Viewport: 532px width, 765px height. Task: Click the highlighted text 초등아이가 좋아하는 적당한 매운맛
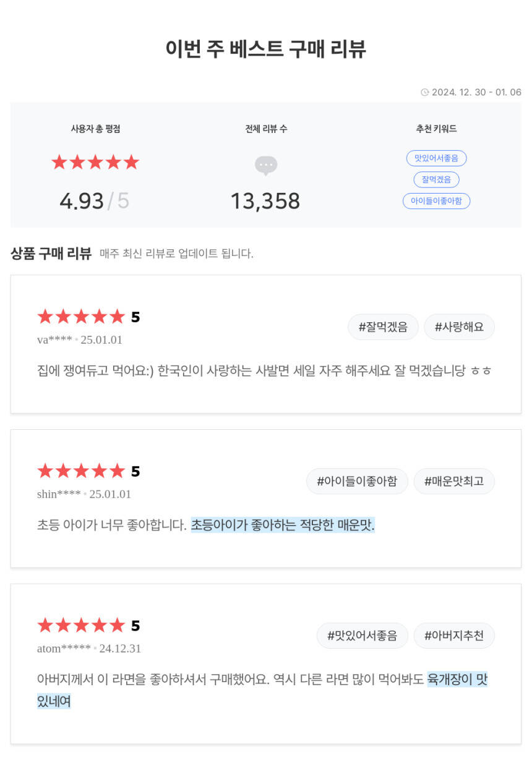[283, 526]
